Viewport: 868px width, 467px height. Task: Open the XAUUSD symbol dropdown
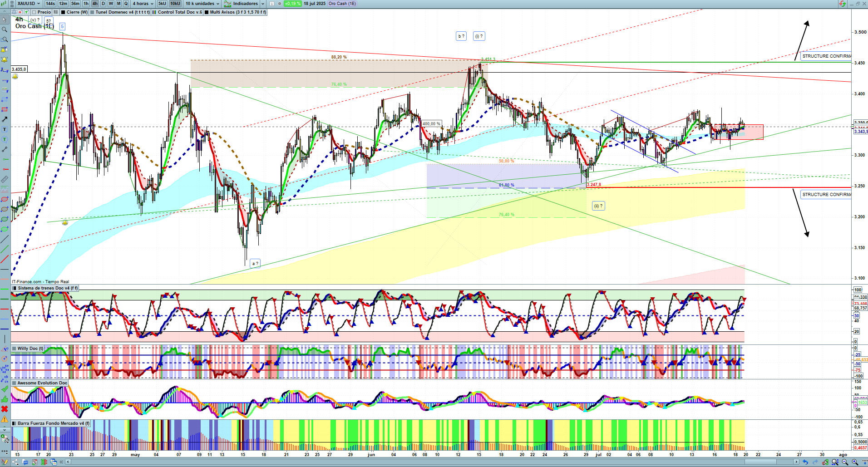tap(29, 4)
